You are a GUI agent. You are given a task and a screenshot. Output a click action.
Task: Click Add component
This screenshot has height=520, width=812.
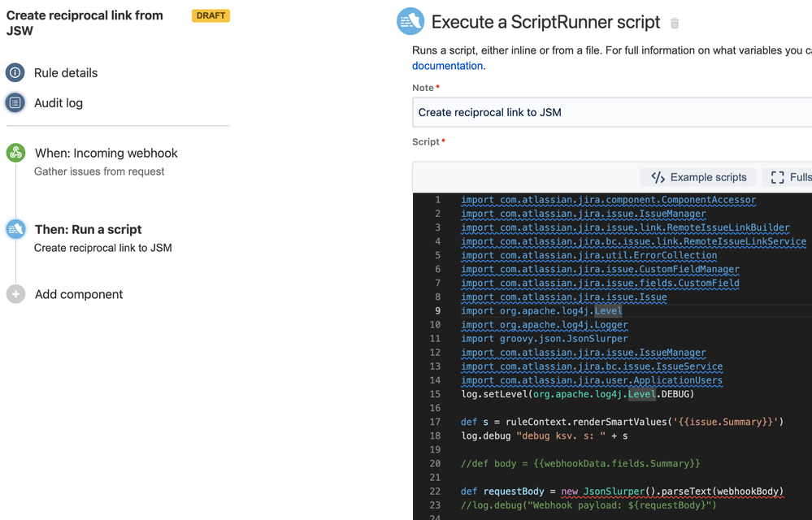[79, 294]
